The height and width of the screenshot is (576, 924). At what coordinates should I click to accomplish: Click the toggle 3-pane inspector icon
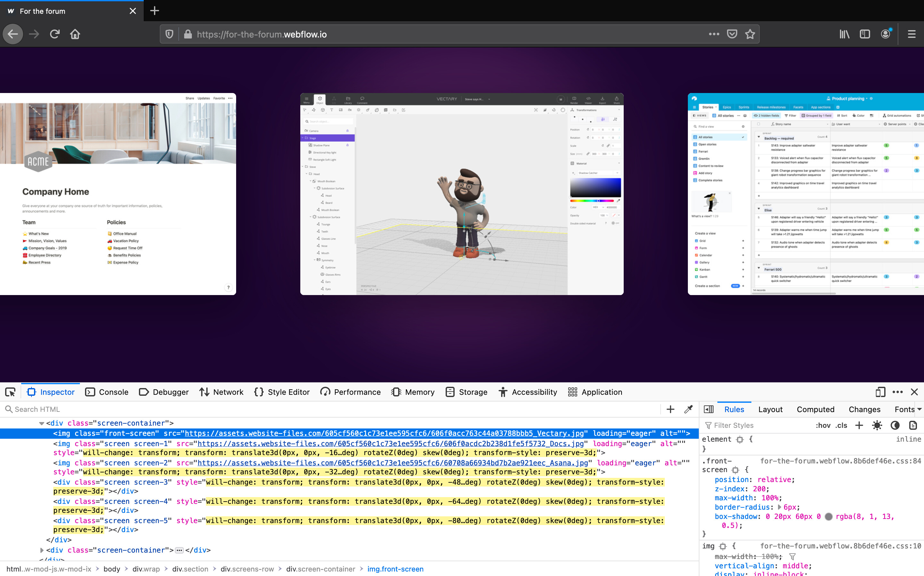[709, 409]
